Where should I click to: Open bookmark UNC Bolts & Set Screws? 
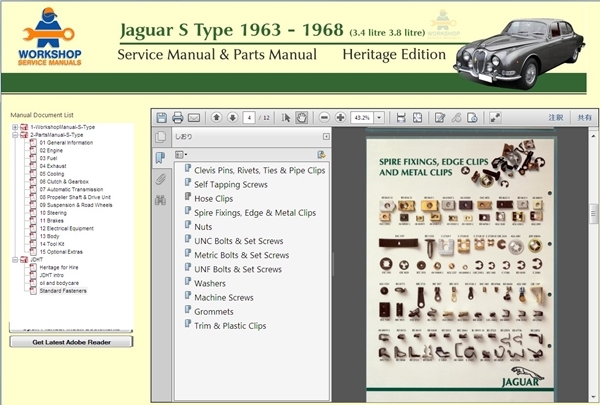tap(239, 241)
